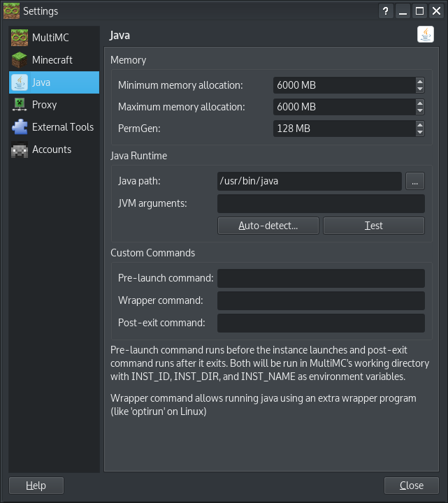Click the Post-exit command field

click(x=321, y=323)
